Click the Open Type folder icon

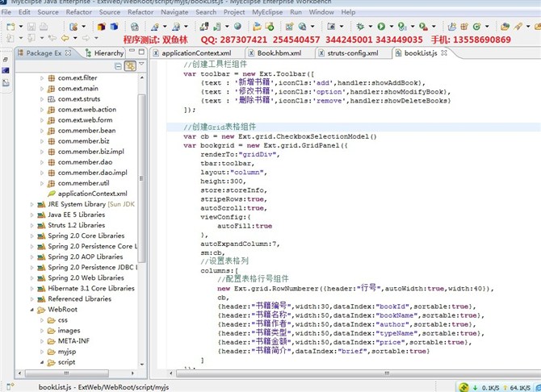click(505, 27)
